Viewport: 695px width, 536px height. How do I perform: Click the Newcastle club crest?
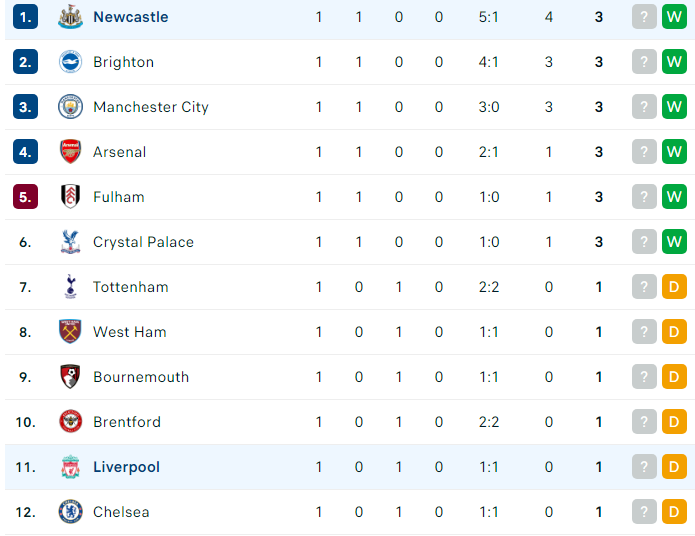tap(70, 17)
